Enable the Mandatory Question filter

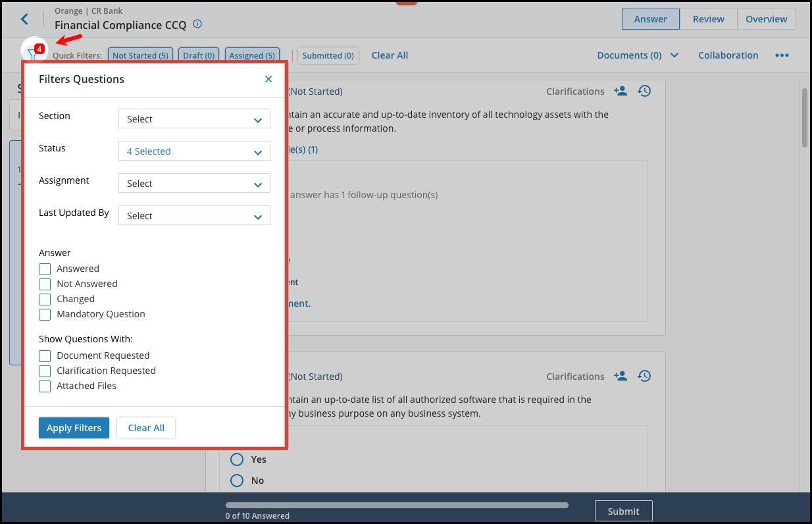point(44,315)
